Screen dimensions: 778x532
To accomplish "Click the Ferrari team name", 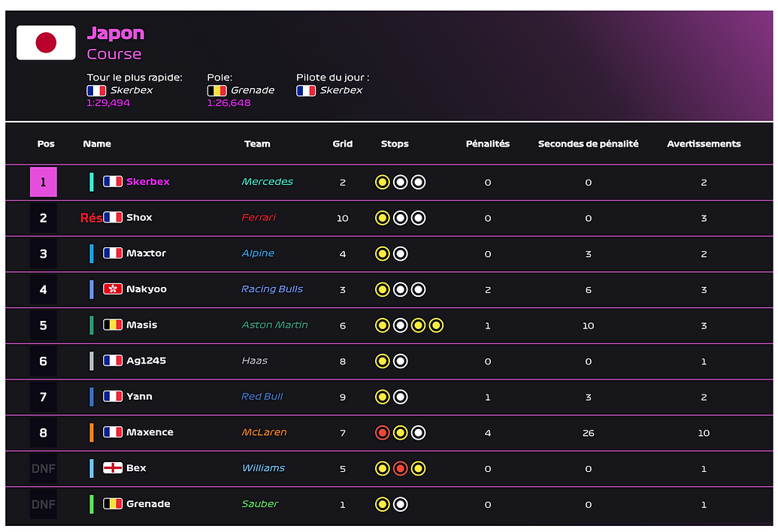I will click(x=258, y=217).
